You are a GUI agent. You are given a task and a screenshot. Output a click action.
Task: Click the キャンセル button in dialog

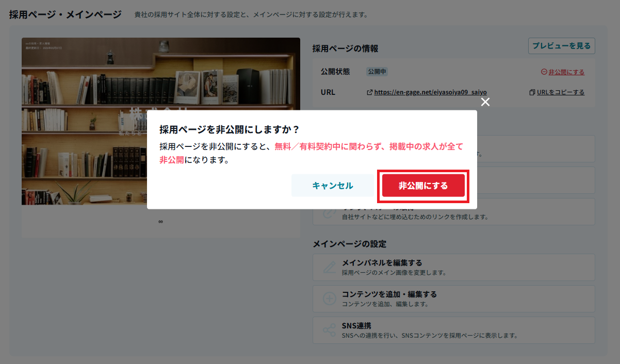click(333, 186)
